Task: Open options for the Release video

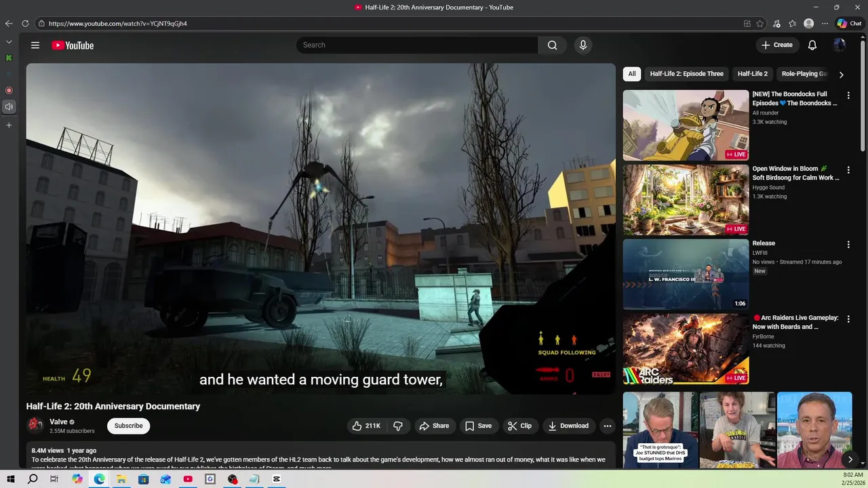Action: 848,245
